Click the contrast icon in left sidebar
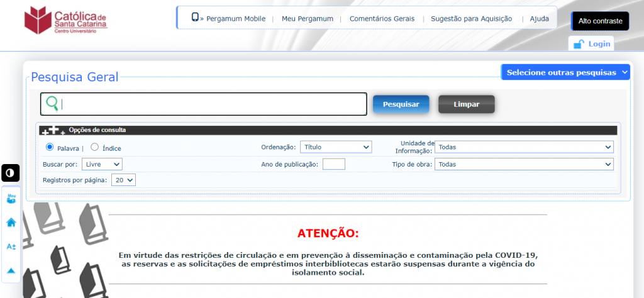The image size is (644, 298). point(11,173)
